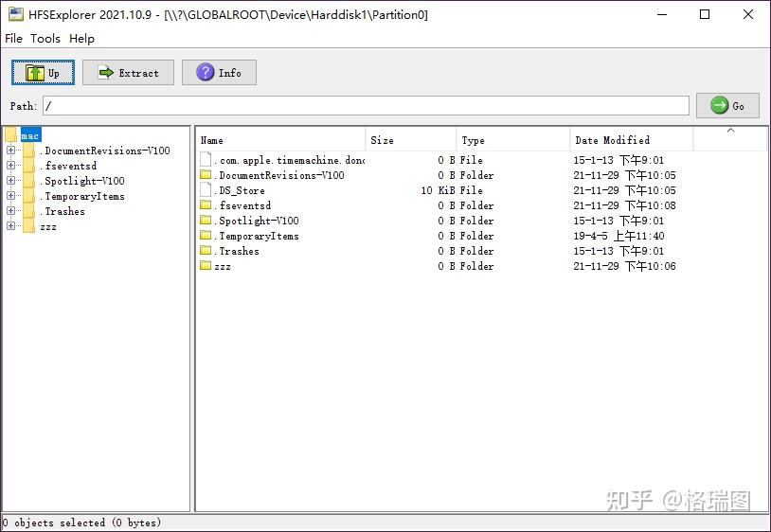Open the Tools menu
Image resolution: width=771 pixels, height=532 pixels.
click(x=45, y=38)
